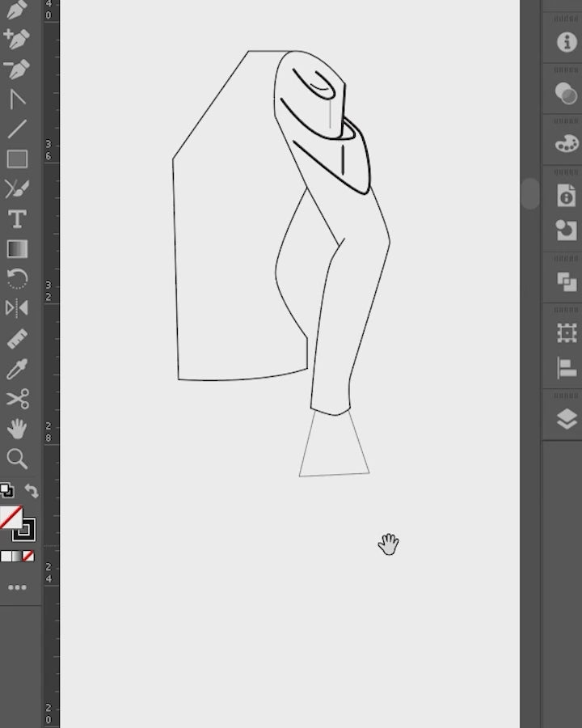582x728 pixels.
Task: Select the Type tool
Action: click(x=16, y=219)
